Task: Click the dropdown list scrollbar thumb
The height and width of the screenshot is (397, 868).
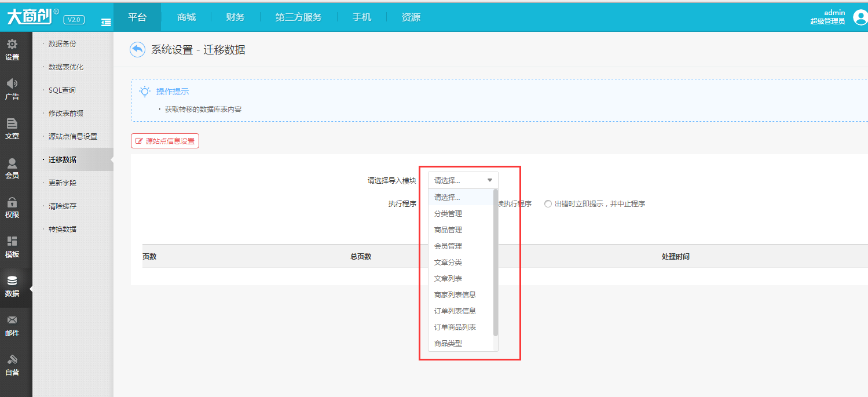Action: (495, 262)
